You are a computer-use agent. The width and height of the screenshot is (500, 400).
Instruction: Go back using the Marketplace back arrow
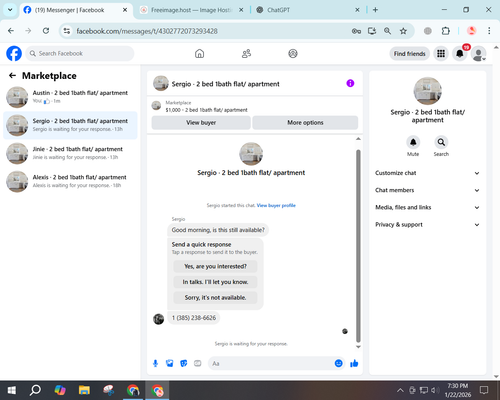[12, 76]
